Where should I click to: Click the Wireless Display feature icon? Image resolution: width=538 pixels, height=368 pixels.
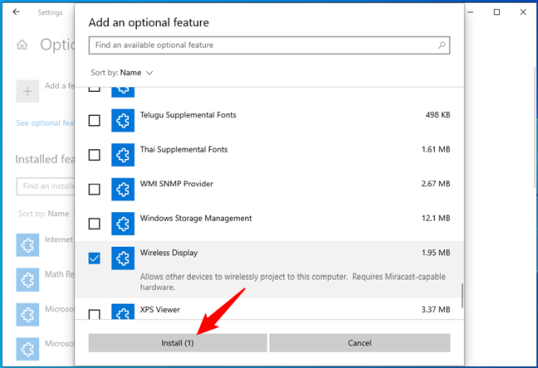point(123,258)
